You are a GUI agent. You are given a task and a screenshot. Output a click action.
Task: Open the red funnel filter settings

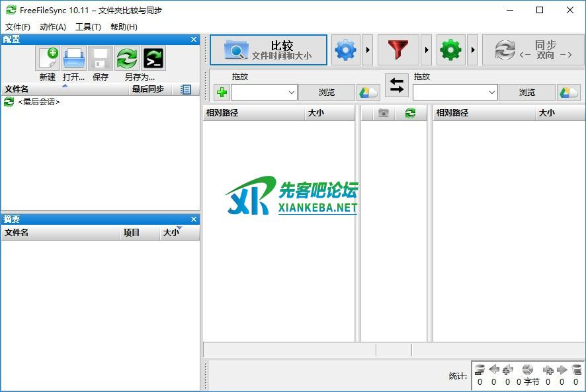pyautogui.click(x=398, y=50)
